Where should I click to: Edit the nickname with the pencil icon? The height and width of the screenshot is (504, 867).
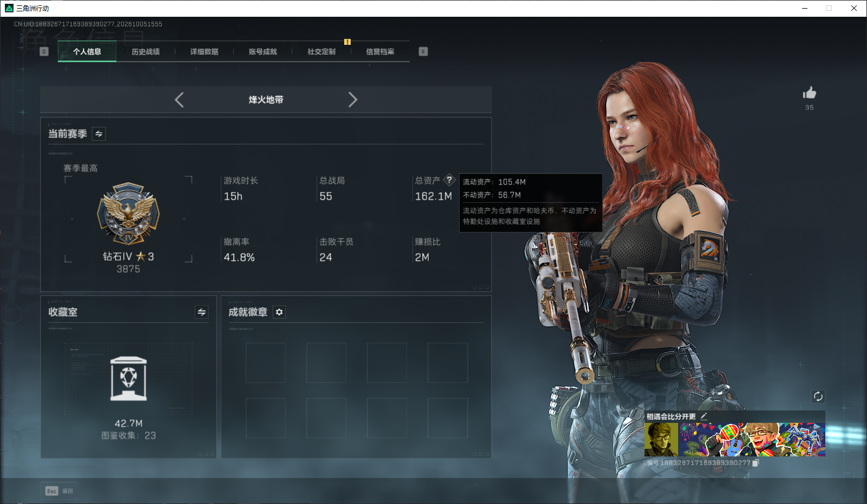pyautogui.click(x=704, y=416)
